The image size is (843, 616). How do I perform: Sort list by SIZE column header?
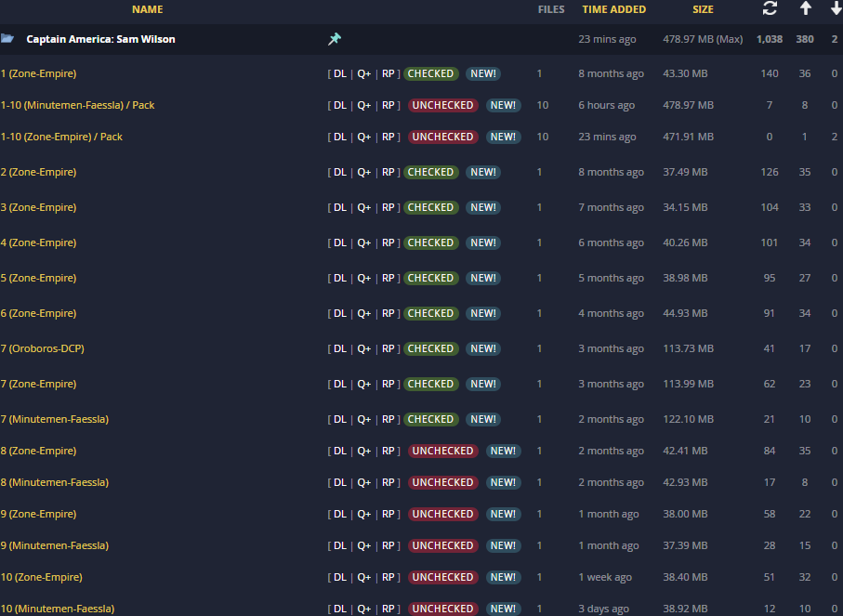(703, 9)
